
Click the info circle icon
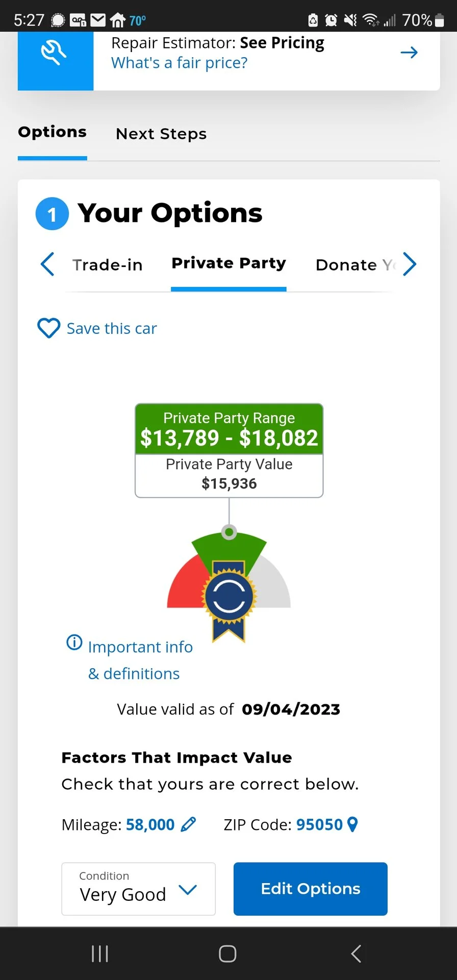click(x=74, y=642)
